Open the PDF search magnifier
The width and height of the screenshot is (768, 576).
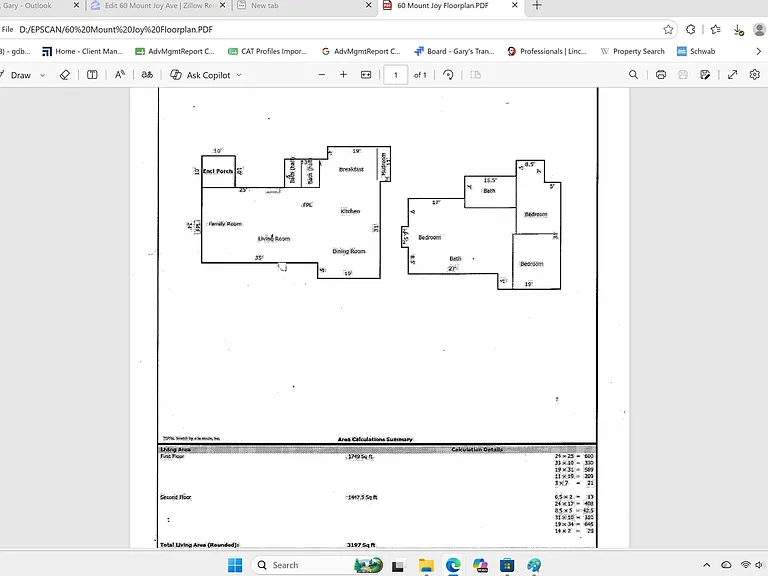(x=633, y=75)
